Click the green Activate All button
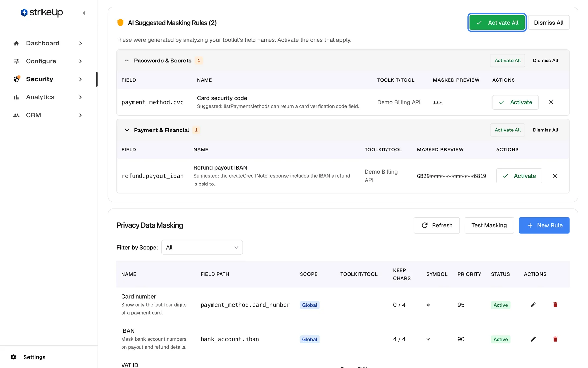The width and height of the screenshot is (588, 368). (497, 23)
